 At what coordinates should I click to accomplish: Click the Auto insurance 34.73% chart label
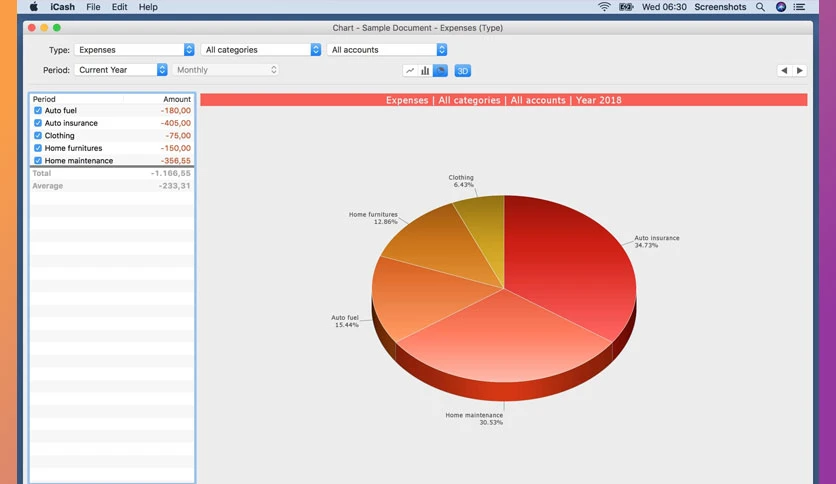click(656, 241)
